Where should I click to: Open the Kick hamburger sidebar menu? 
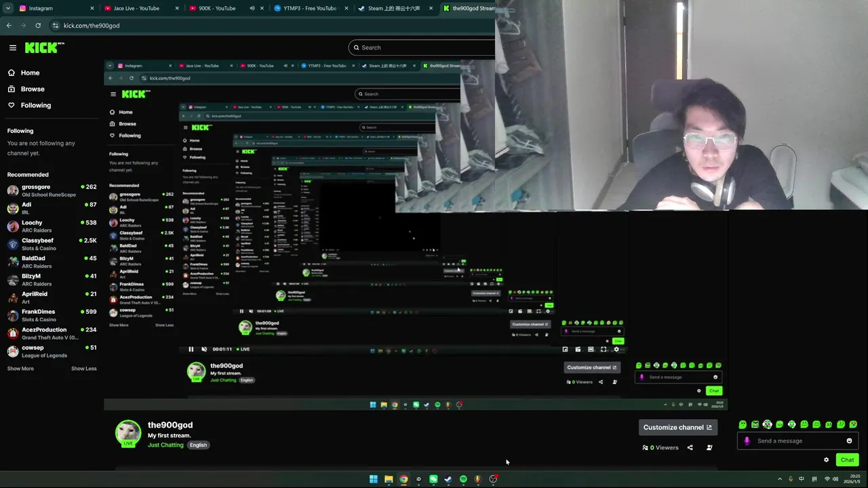pos(13,47)
